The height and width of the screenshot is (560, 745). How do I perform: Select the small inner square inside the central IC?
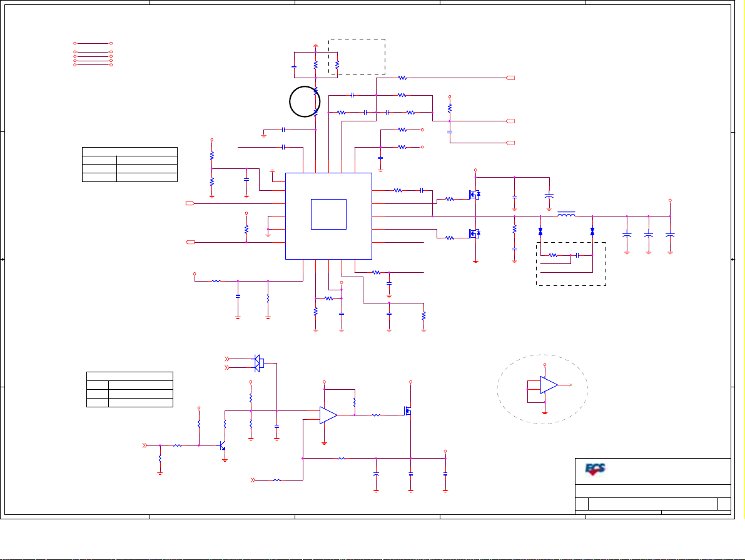[x=328, y=215]
